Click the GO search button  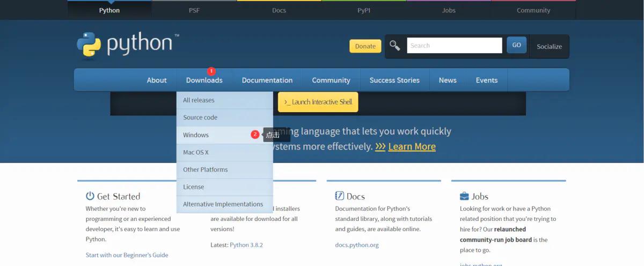pyautogui.click(x=516, y=45)
